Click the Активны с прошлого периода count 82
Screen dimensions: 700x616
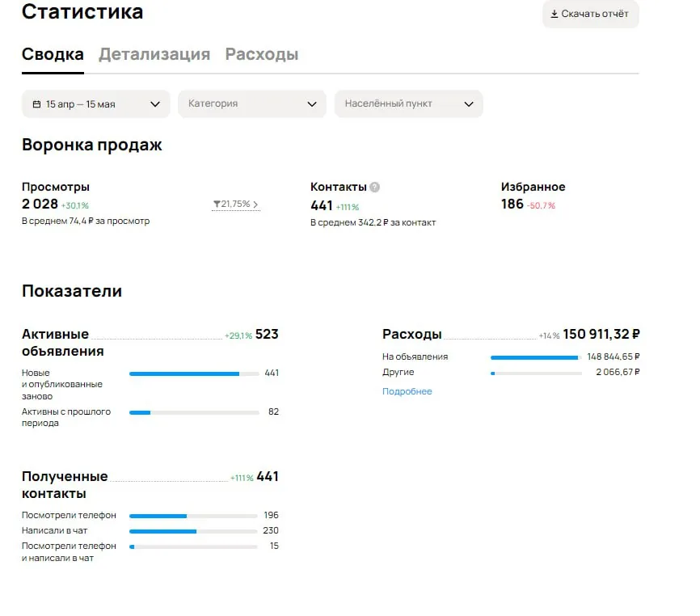pos(274,411)
